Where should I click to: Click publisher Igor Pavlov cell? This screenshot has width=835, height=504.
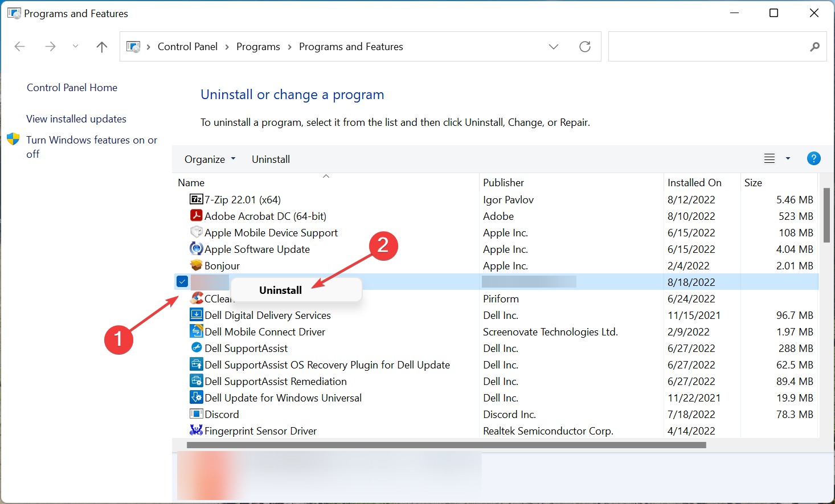tap(508, 200)
